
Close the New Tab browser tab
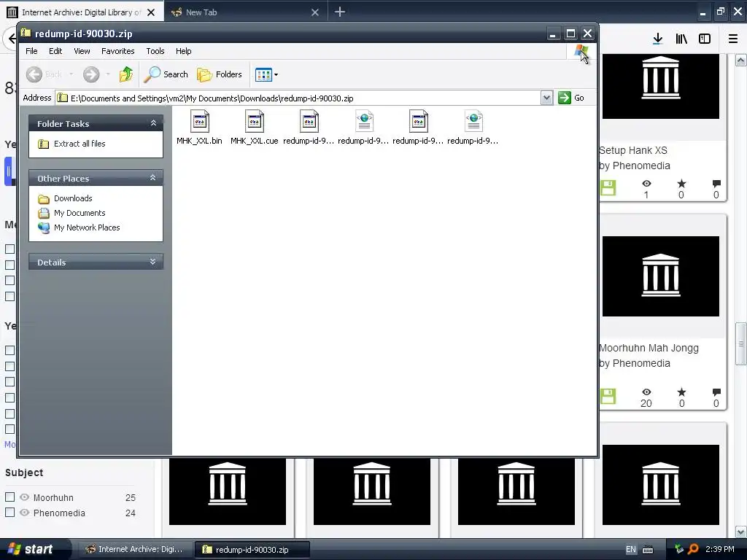pyautogui.click(x=315, y=12)
